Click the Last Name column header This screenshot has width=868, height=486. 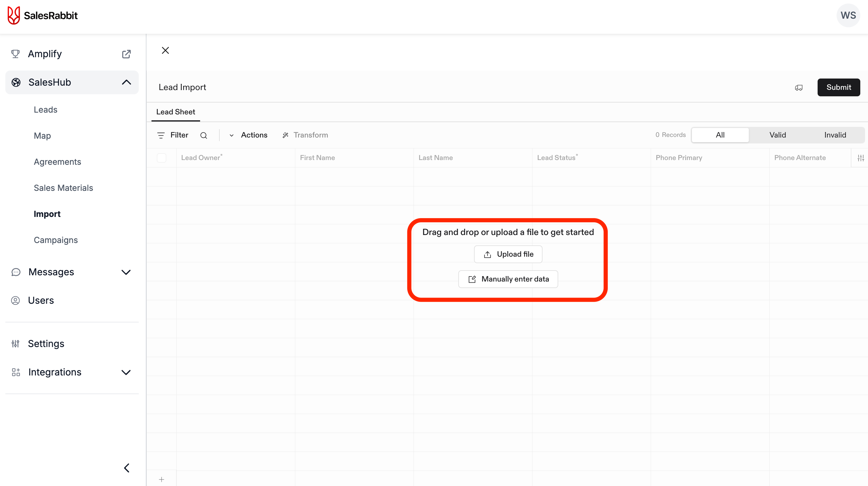473,158
